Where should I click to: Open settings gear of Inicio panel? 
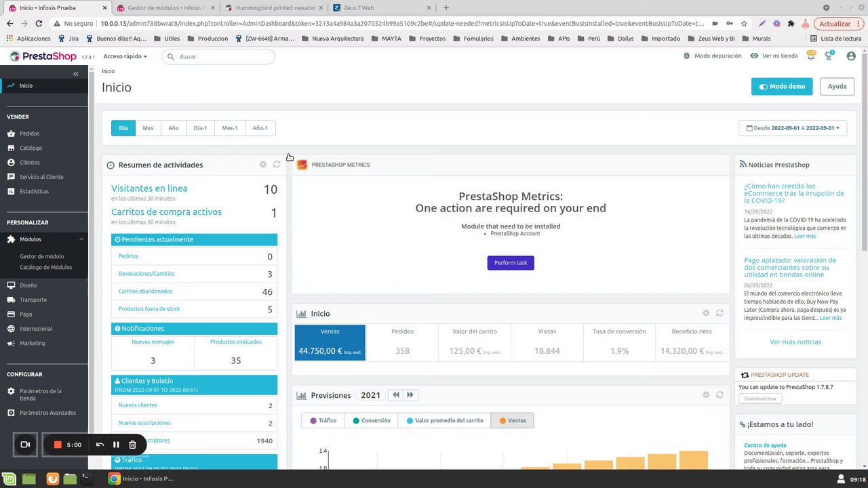tap(706, 313)
